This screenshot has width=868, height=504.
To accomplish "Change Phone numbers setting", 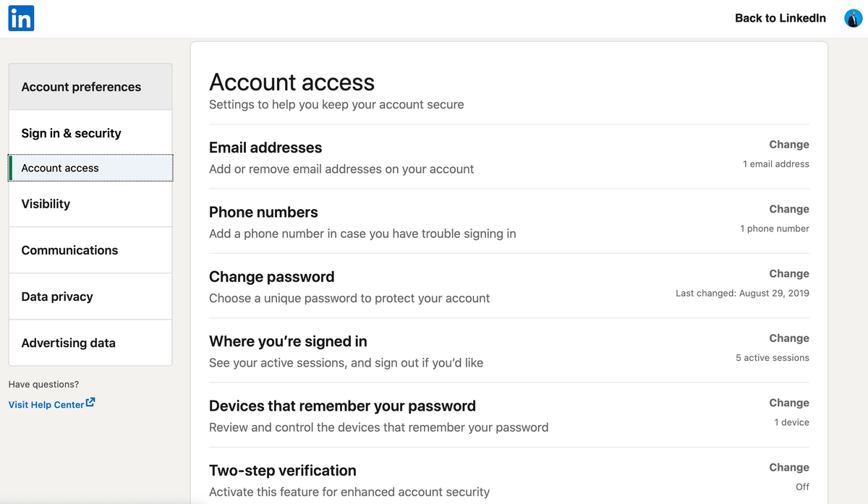I will pos(789,209).
